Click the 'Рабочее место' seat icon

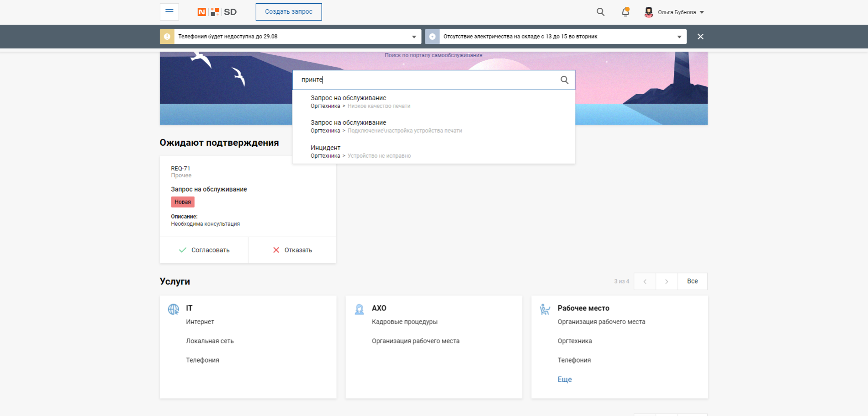coord(545,309)
